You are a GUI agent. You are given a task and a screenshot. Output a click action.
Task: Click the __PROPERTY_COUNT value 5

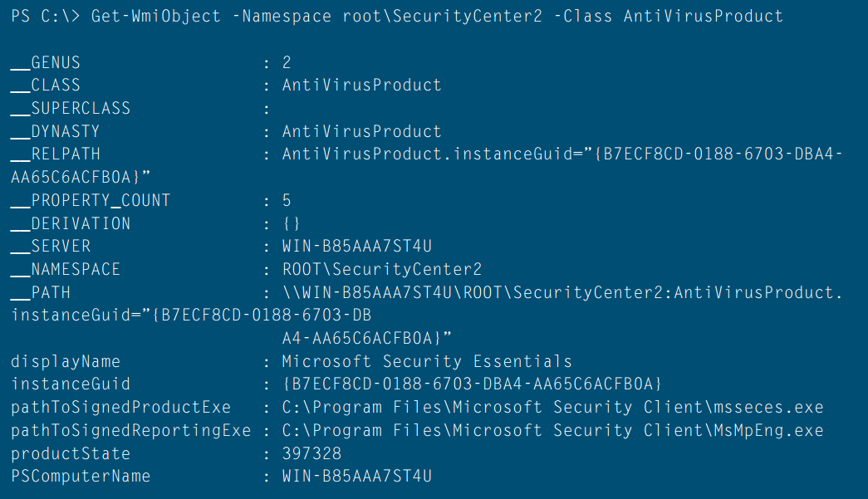(287, 200)
